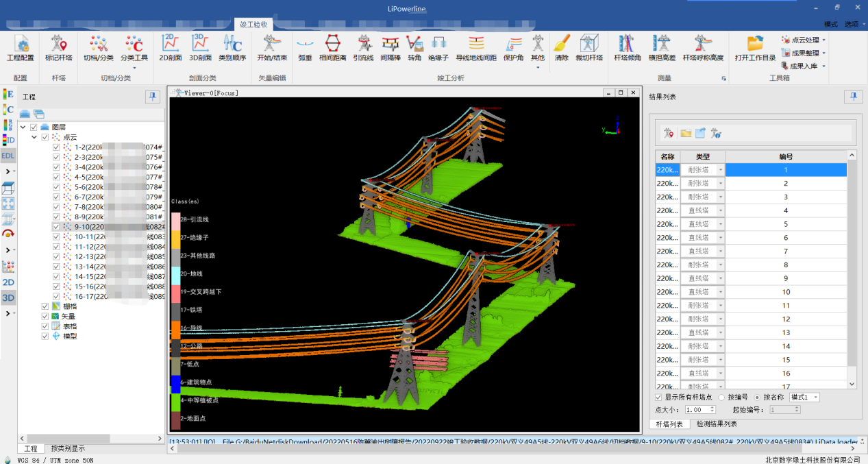The height and width of the screenshot is (464, 868).
Task: Switch viewer to 2D mode in sidebar
Action: [8, 282]
